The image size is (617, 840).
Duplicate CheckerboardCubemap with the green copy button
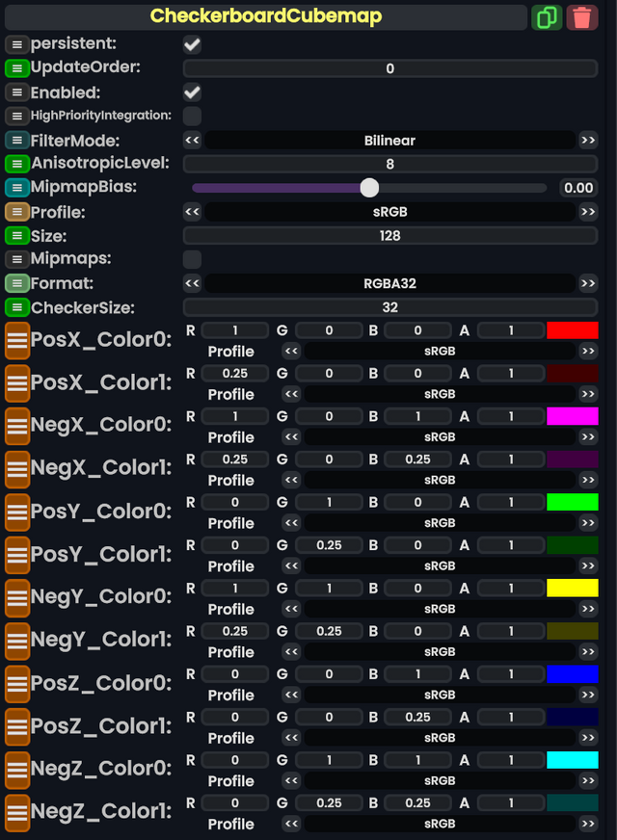tap(547, 16)
